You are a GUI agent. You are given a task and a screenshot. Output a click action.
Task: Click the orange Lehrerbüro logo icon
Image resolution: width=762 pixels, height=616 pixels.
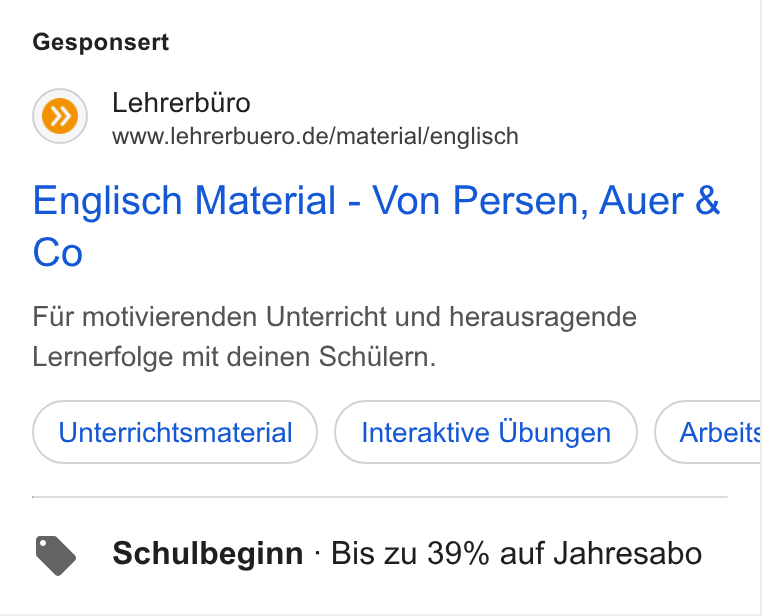(60, 116)
